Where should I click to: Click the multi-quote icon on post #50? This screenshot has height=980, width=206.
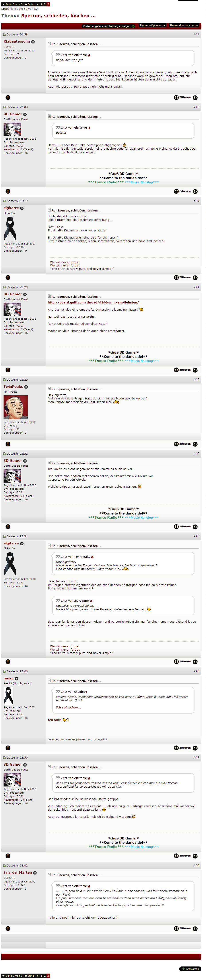click(195, 929)
